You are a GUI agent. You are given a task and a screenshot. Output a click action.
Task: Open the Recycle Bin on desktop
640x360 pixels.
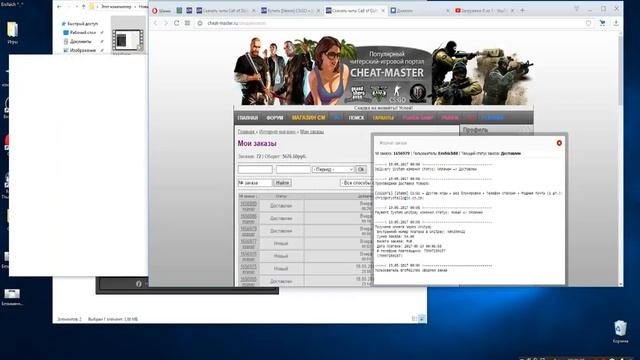[620, 331]
